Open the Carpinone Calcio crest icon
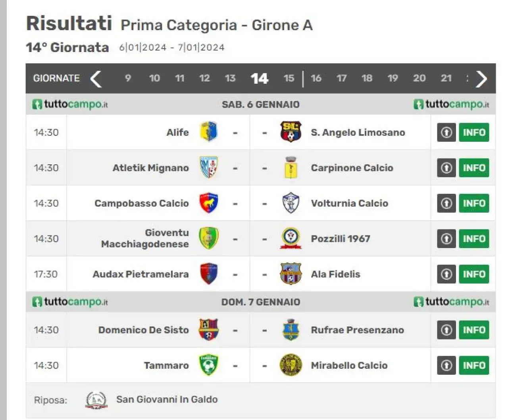 291,168
